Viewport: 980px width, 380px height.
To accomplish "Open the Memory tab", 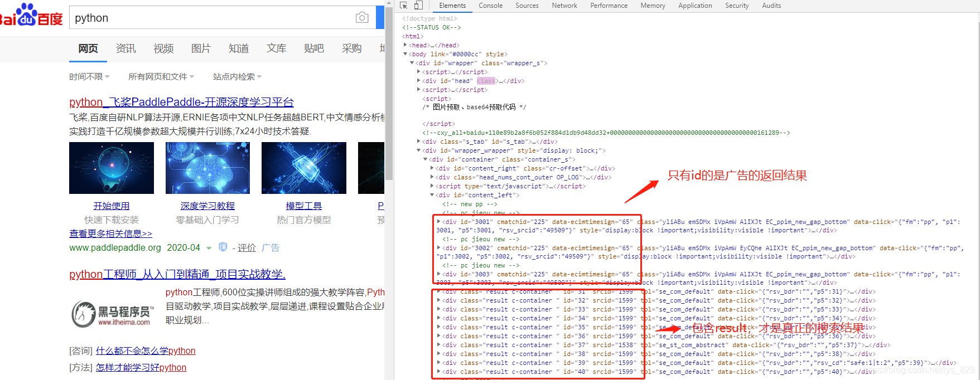I will click(x=653, y=6).
